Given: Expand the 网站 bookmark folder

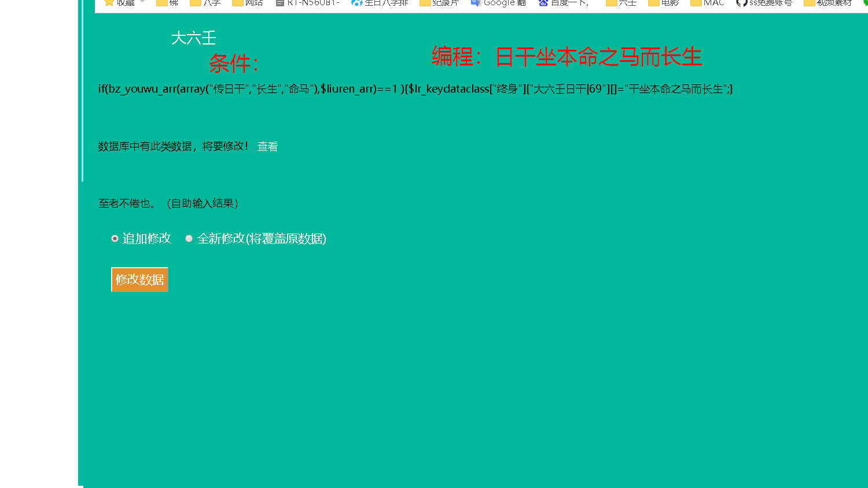Looking at the screenshot, I should pyautogui.click(x=247, y=3).
